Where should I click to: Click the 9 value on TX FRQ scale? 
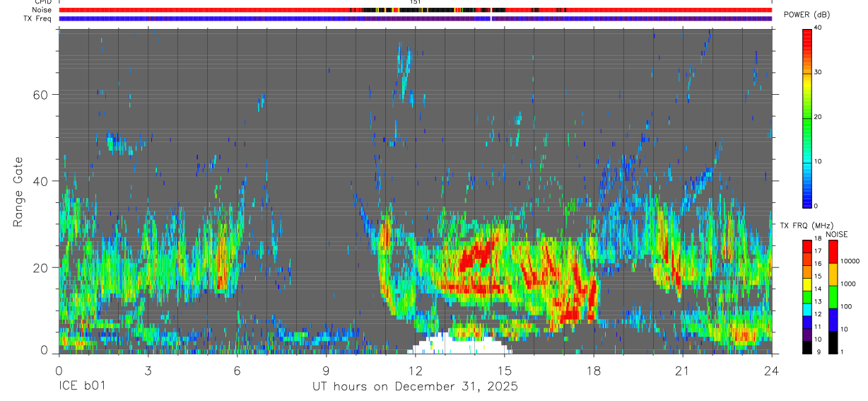coord(818,352)
